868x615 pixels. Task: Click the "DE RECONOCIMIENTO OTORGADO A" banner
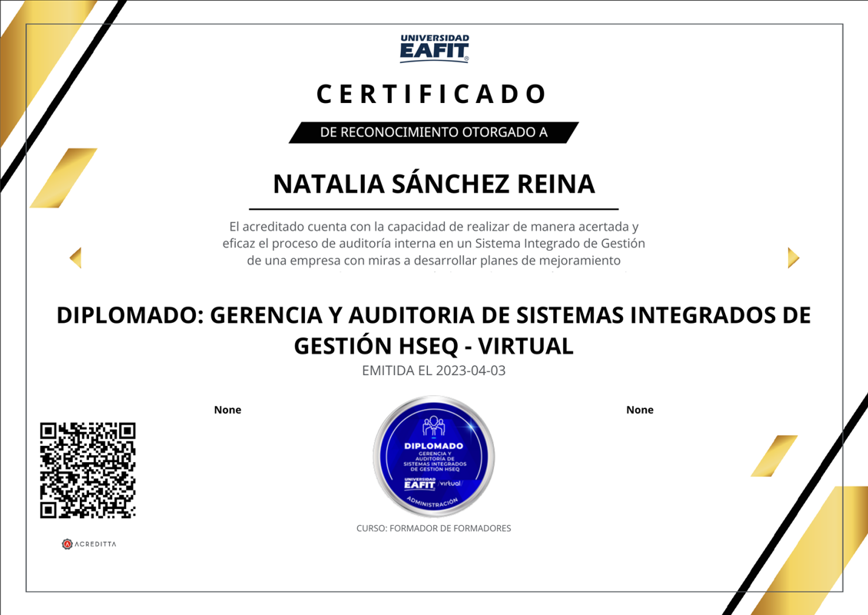[434, 132]
